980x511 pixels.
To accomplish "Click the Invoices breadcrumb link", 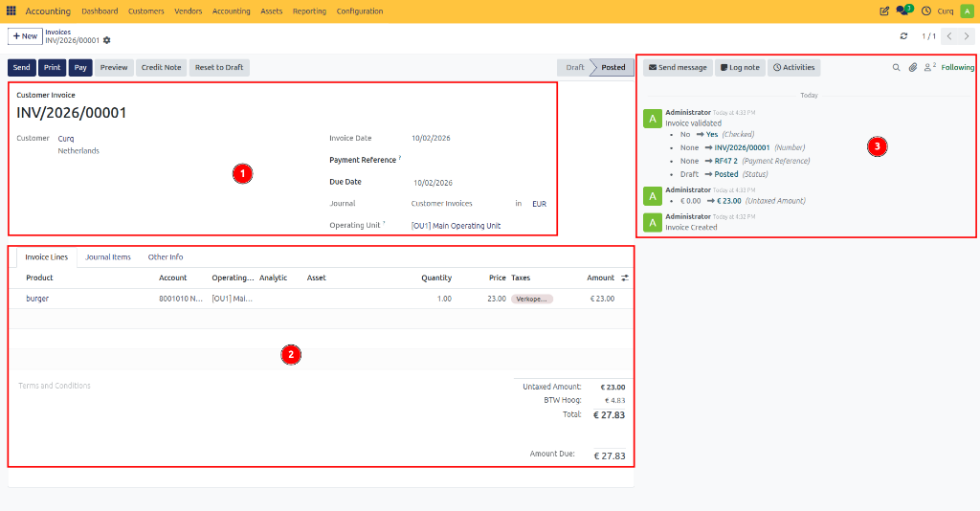I will coord(58,32).
